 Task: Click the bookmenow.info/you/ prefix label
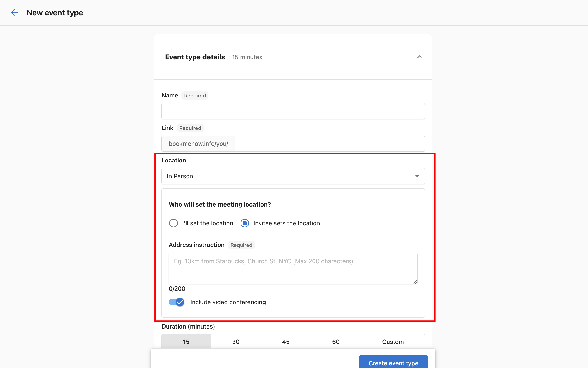pos(198,144)
